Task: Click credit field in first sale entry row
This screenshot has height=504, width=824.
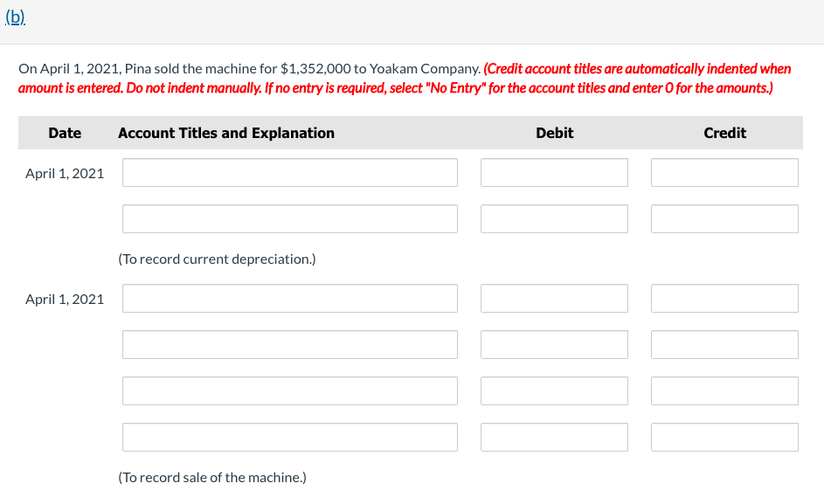Action: click(x=724, y=298)
